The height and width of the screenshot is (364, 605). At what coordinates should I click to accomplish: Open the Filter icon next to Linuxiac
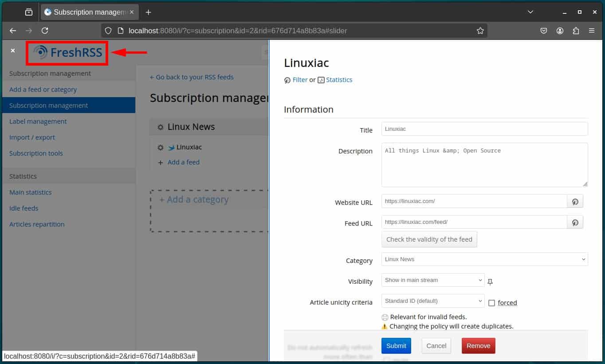point(288,80)
